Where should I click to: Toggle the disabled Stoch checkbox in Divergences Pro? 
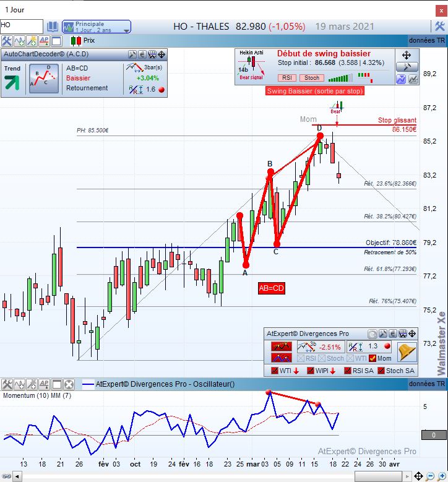(322, 358)
